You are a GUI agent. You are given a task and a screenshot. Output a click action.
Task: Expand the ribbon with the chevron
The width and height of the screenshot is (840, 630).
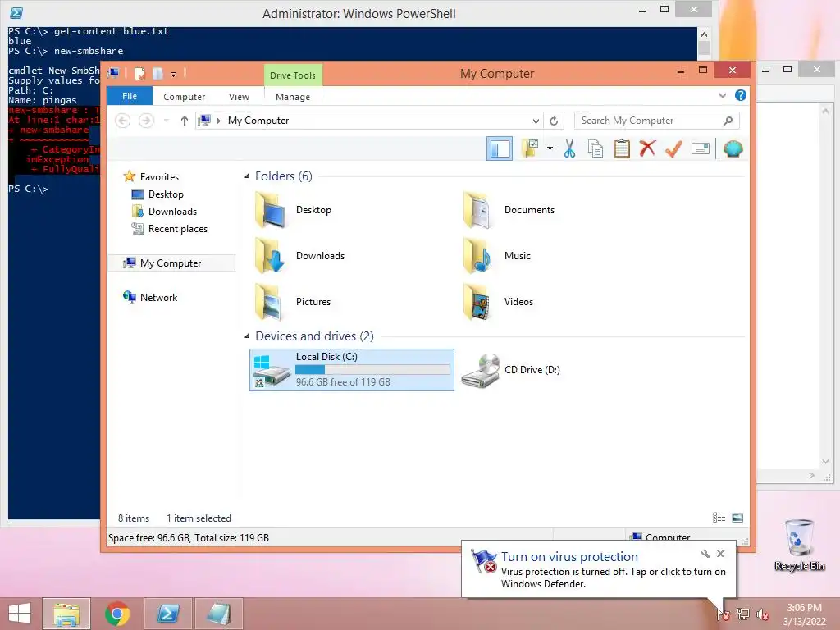click(722, 96)
